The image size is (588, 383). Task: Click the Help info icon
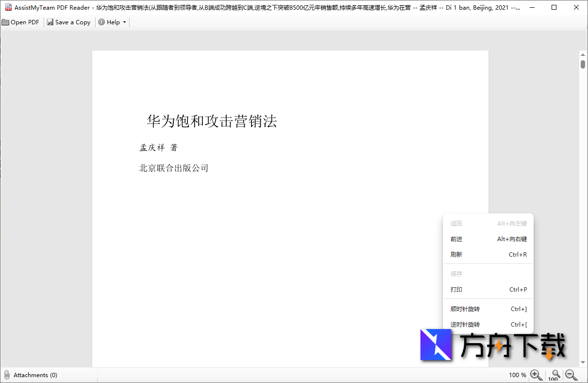102,22
